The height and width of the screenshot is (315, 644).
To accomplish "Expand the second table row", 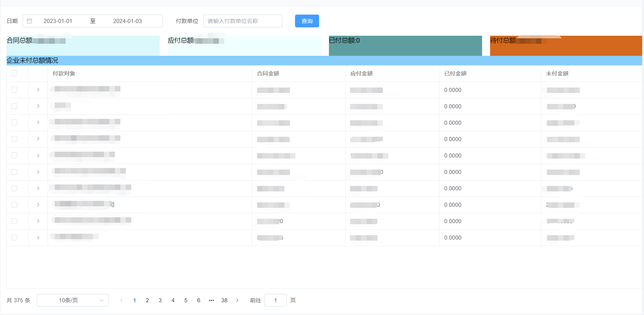I will coord(38,106).
